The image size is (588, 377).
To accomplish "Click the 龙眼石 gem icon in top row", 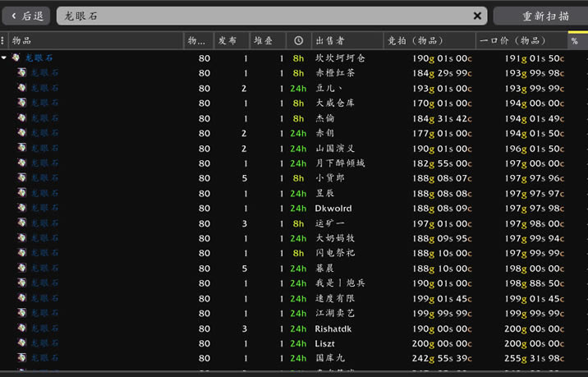I will click(x=16, y=58).
